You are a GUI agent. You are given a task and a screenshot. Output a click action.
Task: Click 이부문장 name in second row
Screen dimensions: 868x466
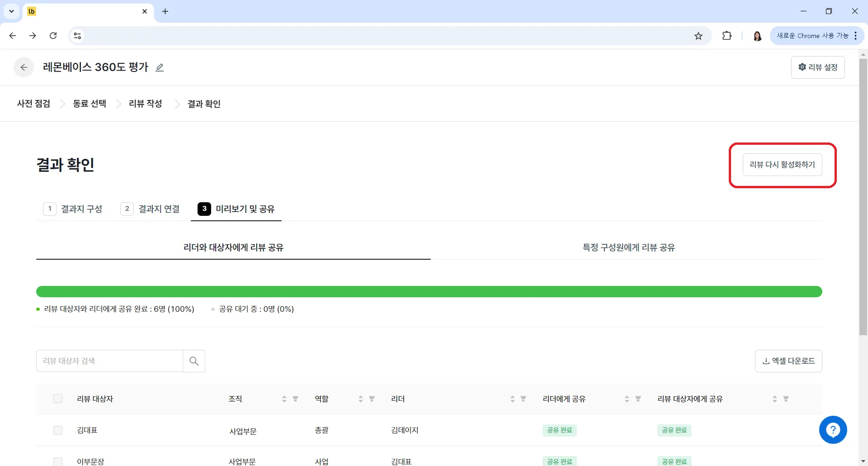click(x=90, y=461)
